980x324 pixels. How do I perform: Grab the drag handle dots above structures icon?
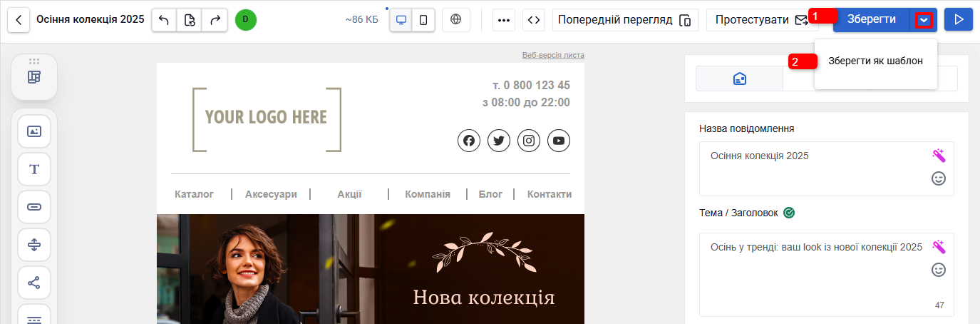(34, 61)
